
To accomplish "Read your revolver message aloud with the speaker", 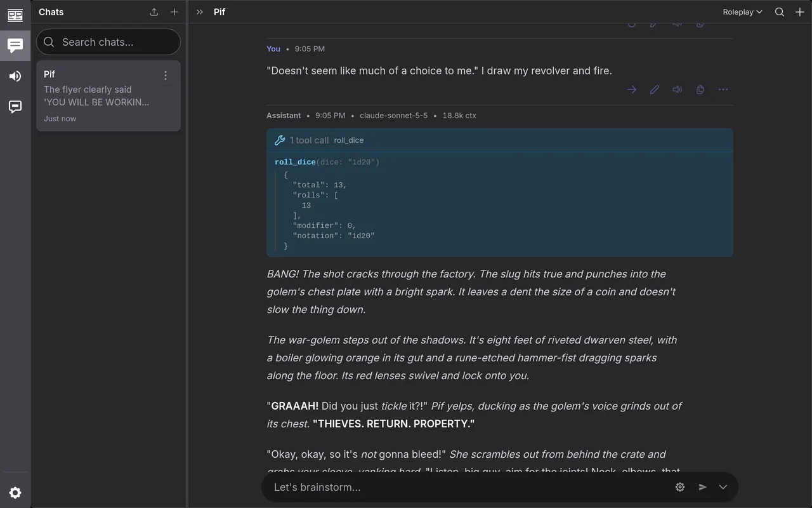I will coord(678,90).
